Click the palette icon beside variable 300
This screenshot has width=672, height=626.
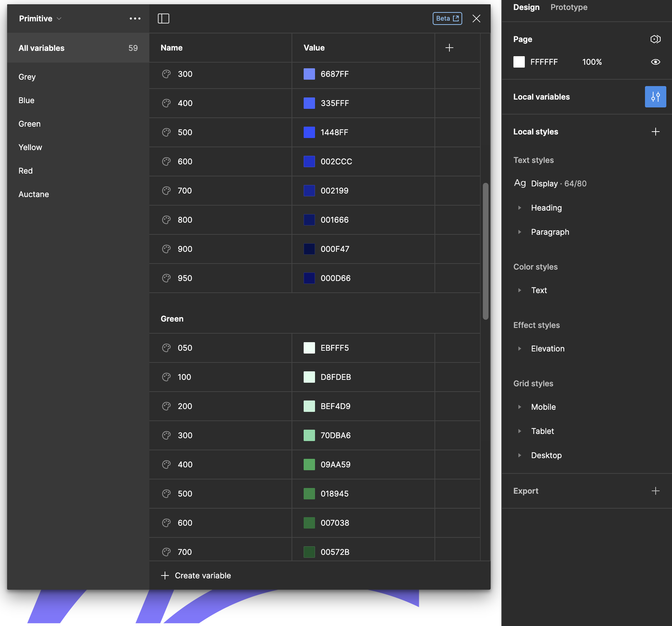point(166,74)
